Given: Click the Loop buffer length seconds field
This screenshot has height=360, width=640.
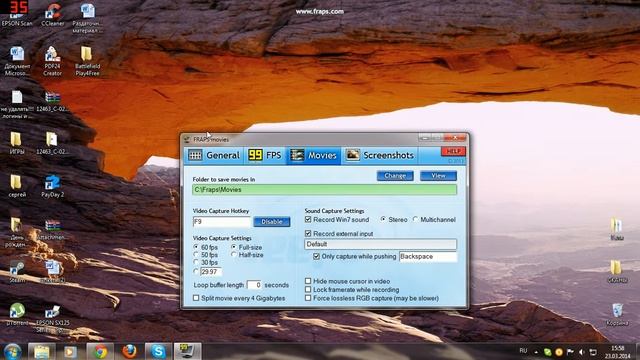Looking at the screenshot, I should (x=253, y=285).
